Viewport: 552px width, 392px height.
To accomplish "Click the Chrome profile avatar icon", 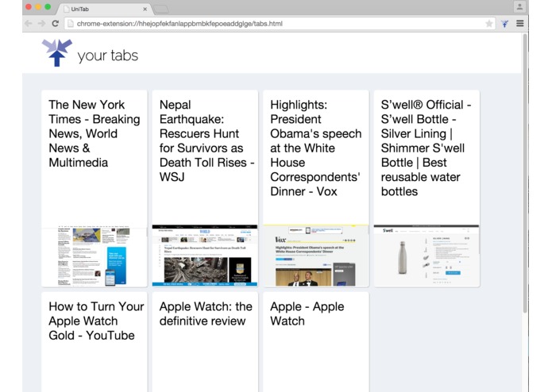I will coord(519,7).
